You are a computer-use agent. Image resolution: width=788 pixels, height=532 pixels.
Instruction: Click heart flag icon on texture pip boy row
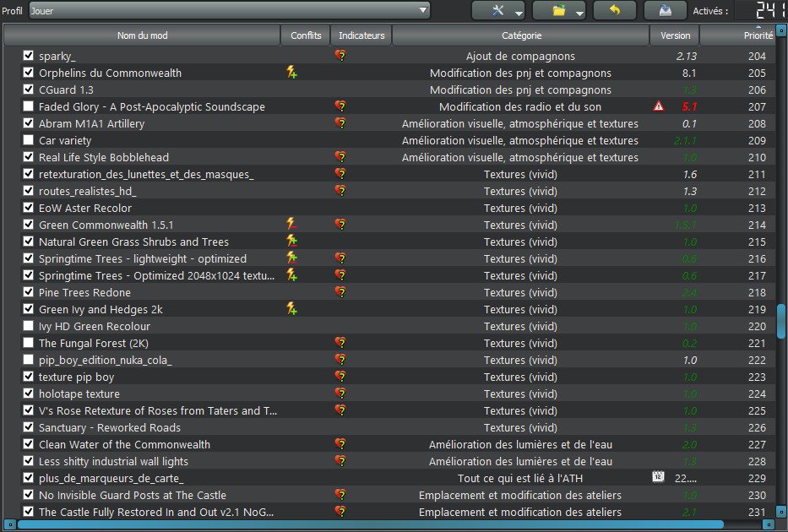[340, 377]
